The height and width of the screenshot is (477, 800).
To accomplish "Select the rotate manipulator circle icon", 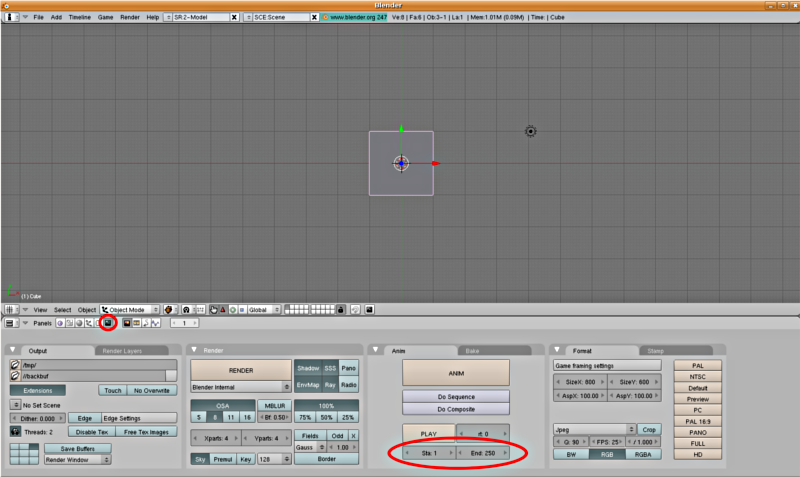I will pos(233,310).
